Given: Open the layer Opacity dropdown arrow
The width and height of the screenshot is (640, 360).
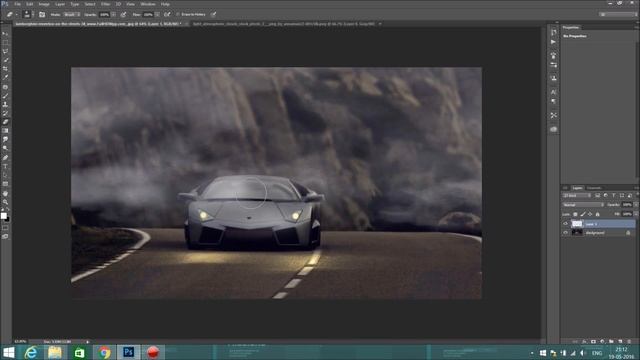Looking at the screenshot, I should [x=636, y=204].
